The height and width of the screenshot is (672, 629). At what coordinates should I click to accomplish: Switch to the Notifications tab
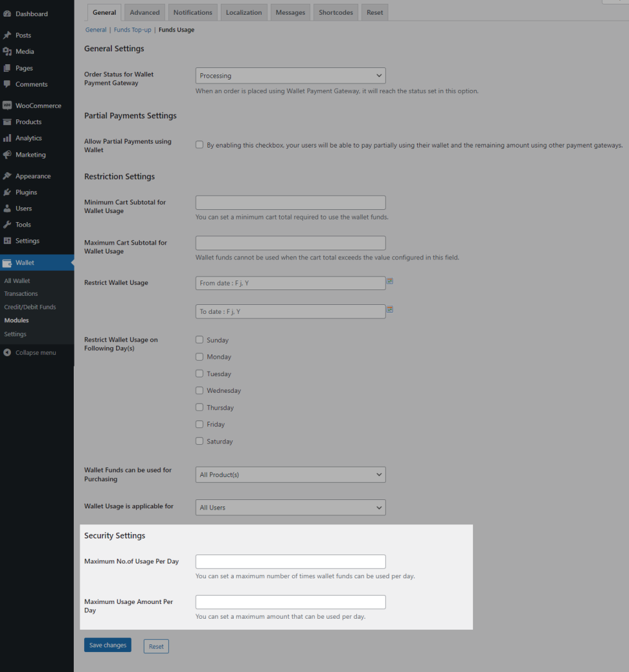tap(193, 12)
